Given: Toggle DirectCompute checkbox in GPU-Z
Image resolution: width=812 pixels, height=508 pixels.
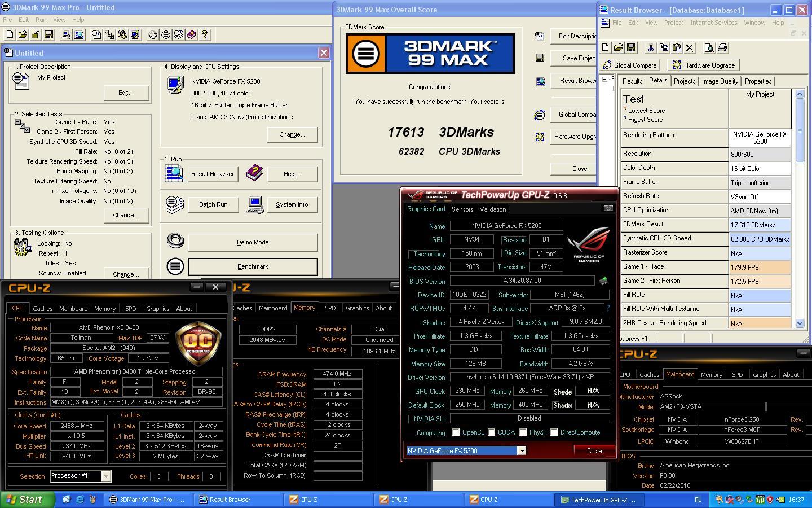Looking at the screenshot, I should coord(554,432).
